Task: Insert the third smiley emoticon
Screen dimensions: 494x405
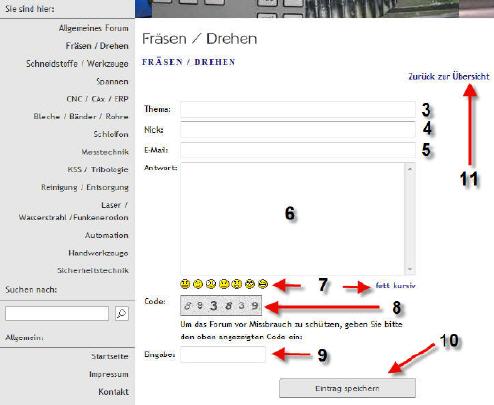Action: click(x=211, y=284)
